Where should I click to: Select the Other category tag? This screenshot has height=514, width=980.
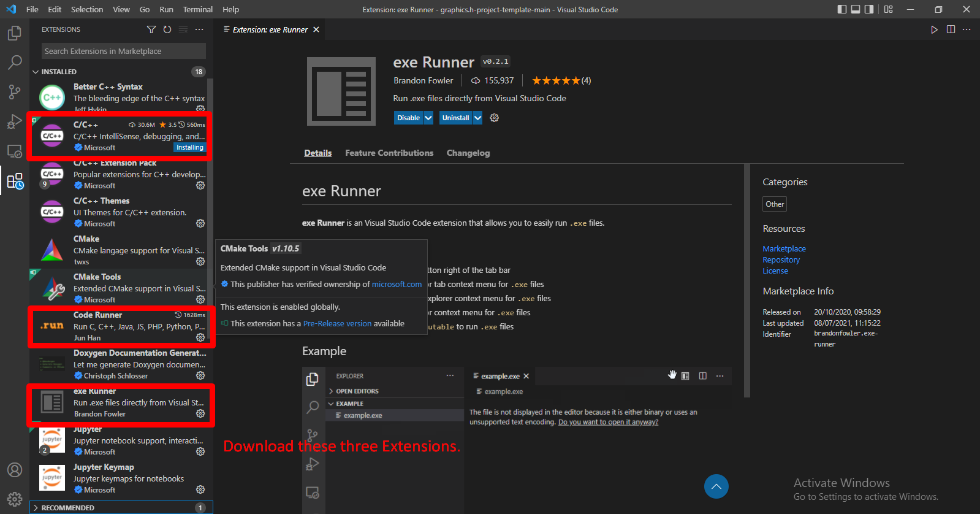775,204
